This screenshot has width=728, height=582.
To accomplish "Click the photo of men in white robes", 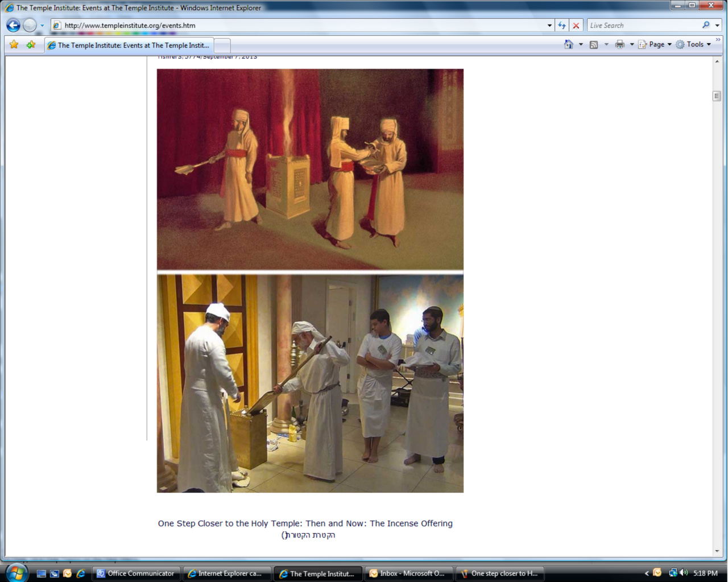I will (310, 383).
